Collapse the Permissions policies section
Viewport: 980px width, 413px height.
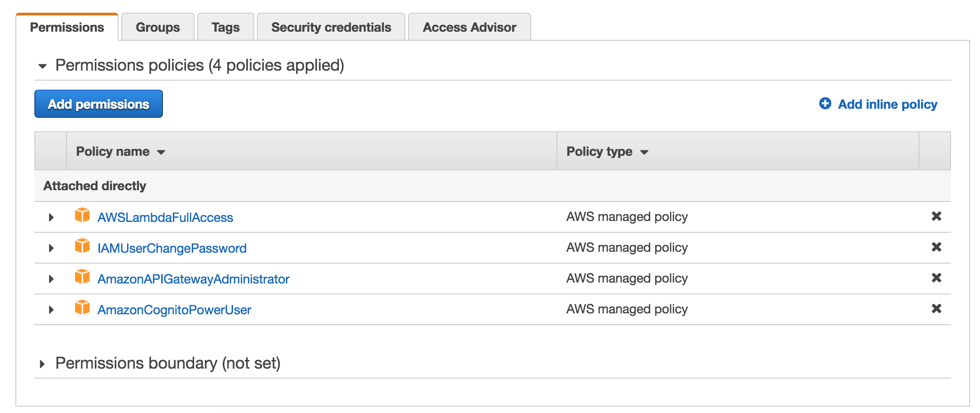coord(42,65)
